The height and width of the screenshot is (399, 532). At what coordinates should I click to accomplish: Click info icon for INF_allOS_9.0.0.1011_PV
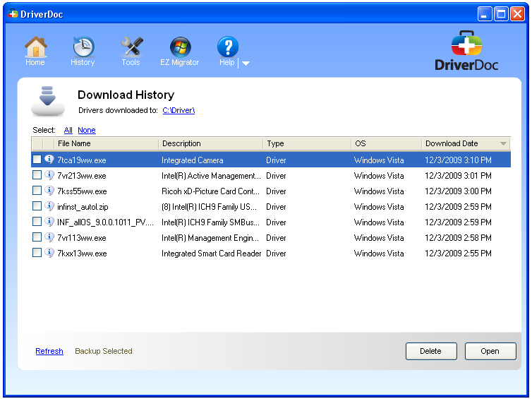coord(49,222)
